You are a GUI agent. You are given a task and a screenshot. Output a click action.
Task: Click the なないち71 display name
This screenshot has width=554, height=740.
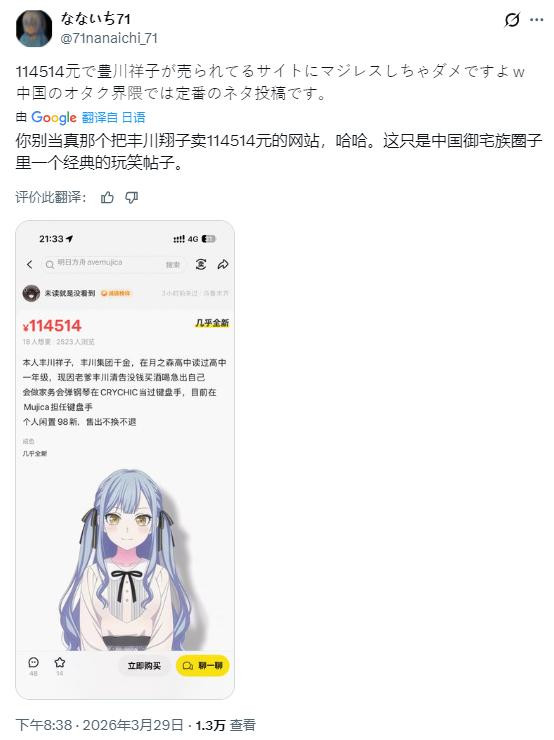95,19
